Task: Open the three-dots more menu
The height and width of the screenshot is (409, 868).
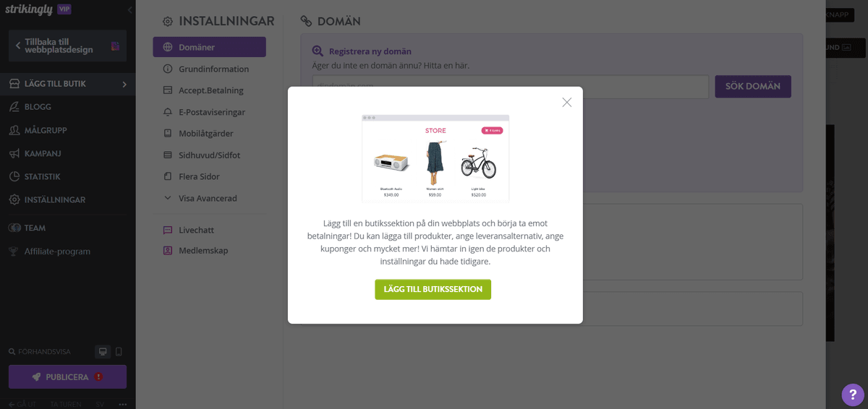Action: coord(123,404)
